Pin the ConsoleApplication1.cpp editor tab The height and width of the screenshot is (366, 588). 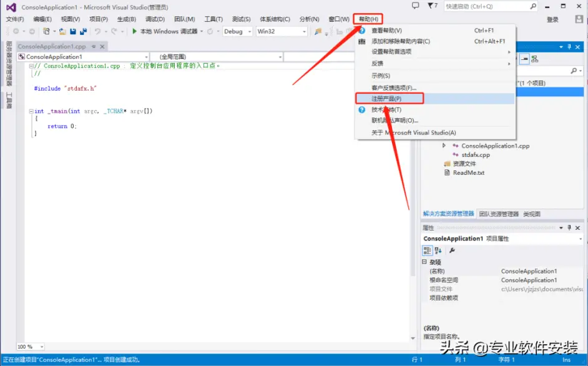[x=94, y=47]
